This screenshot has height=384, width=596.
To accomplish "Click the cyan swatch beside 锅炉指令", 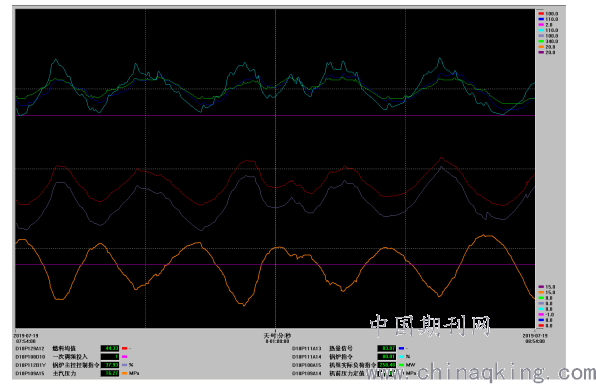I will pos(401,357).
